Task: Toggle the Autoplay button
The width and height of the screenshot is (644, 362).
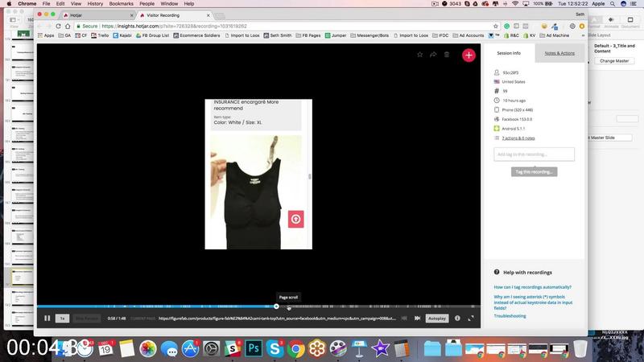Action: [436, 318]
